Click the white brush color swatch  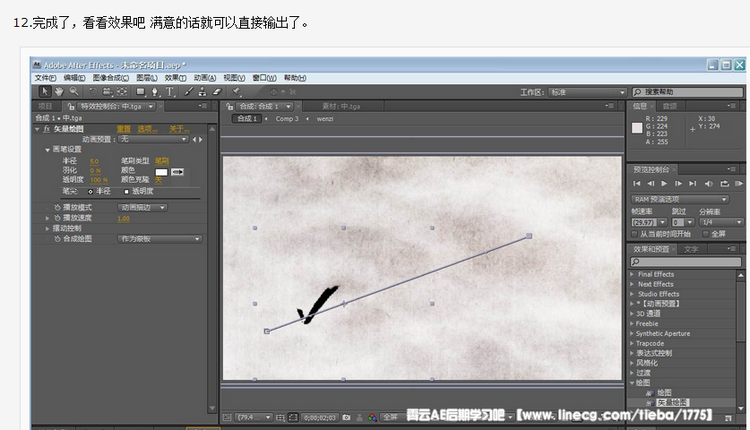point(162,172)
